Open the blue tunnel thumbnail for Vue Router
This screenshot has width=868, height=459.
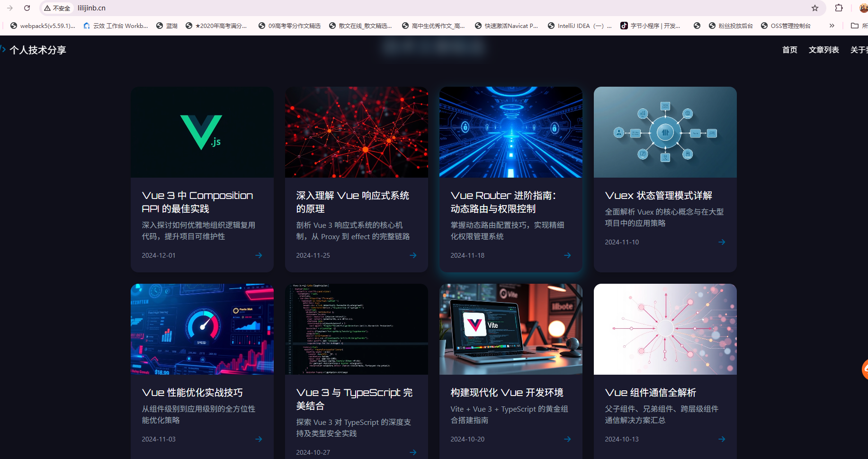511,132
